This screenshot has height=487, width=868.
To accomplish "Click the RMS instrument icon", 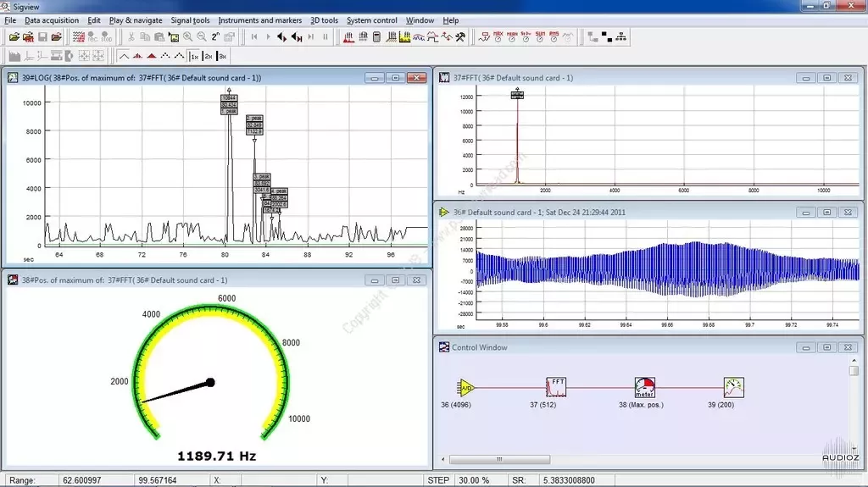I will [x=554, y=37].
